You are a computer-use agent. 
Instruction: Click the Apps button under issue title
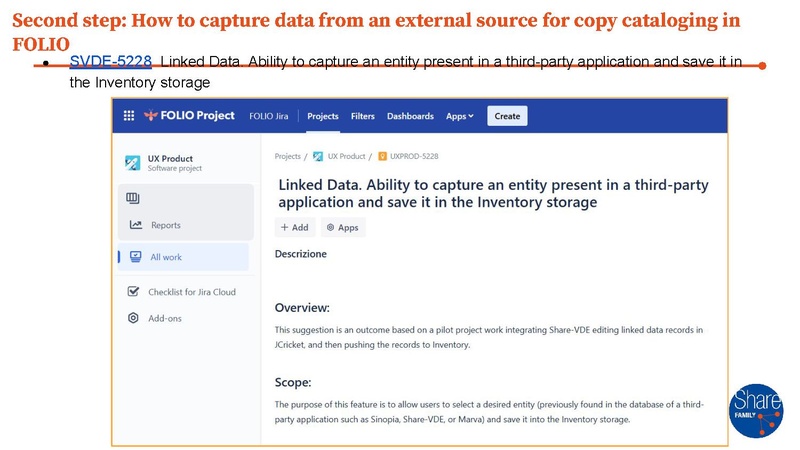tap(342, 227)
